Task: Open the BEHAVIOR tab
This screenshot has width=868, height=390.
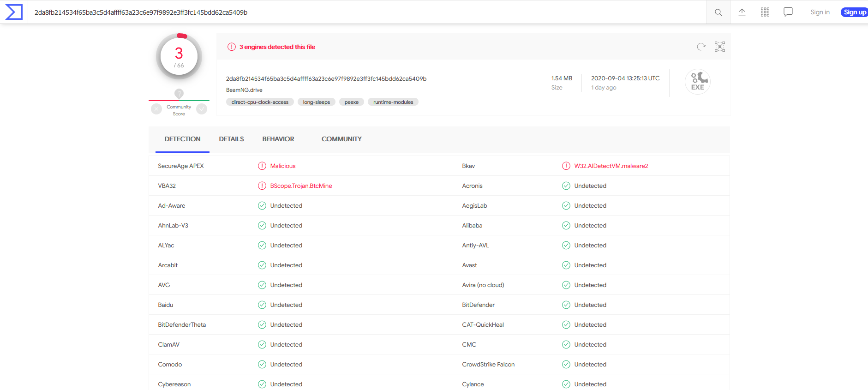Action: (x=278, y=139)
